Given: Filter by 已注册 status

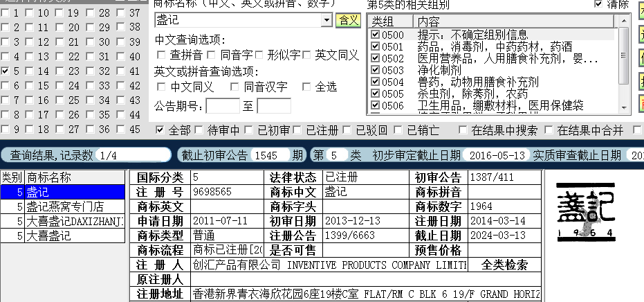Looking at the screenshot, I should pos(297,130).
